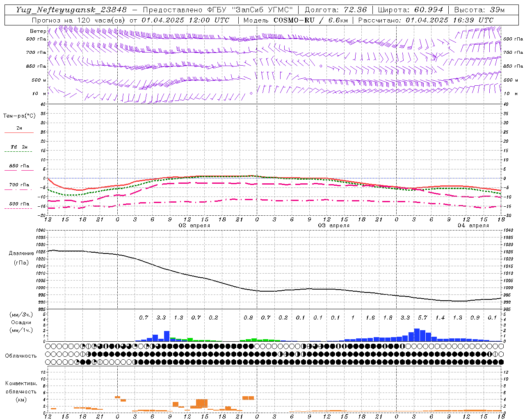Screen dimensions: 525x420
Task: Click the Тем-ра(°C) axis label
Action: pyautogui.click(x=19, y=116)
